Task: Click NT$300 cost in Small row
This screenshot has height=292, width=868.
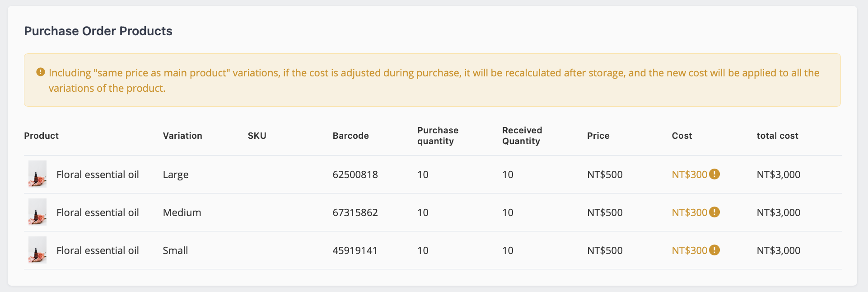Action: (x=689, y=250)
